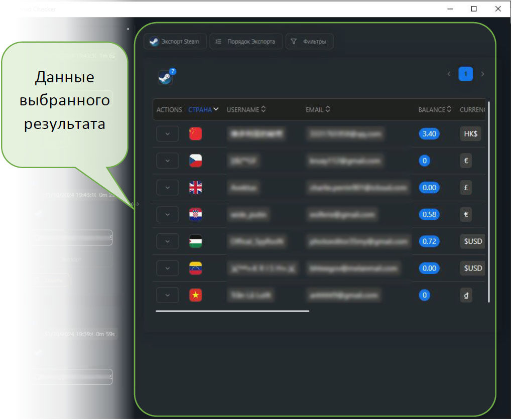Click the China flag icon
This screenshot has height=420, width=512.
coord(195,133)
